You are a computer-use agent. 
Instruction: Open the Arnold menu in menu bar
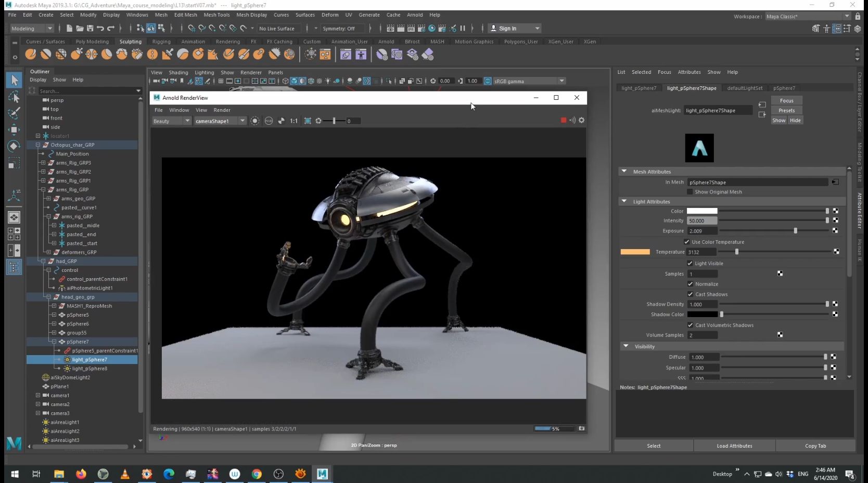pyautogui.click(x=414, y=15)
